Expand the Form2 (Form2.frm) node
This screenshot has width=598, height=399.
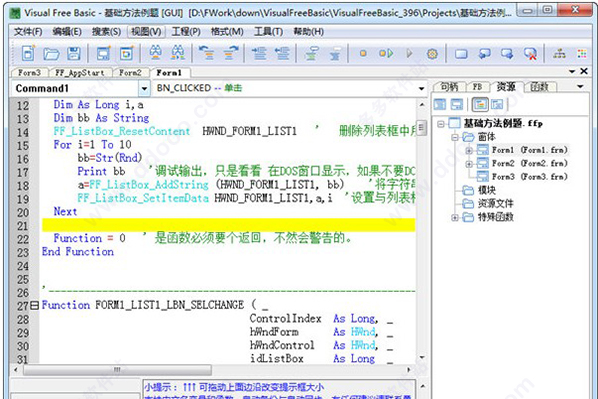[469, 164]
